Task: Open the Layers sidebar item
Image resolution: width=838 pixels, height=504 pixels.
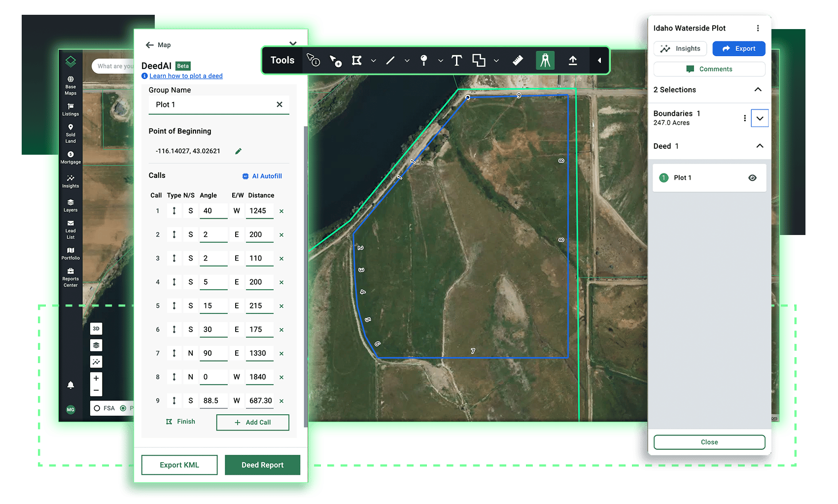Action: click(x=70, y=205)
